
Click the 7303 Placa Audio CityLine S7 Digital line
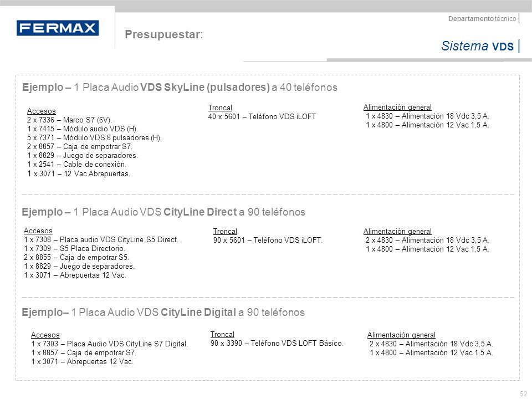tap(109, 344)
